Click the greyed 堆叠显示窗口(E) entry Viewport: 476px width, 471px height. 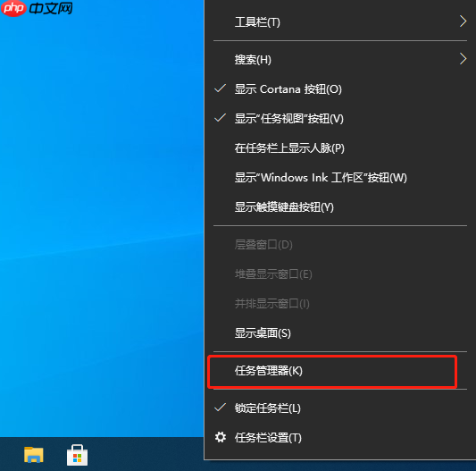pos(340,274)
